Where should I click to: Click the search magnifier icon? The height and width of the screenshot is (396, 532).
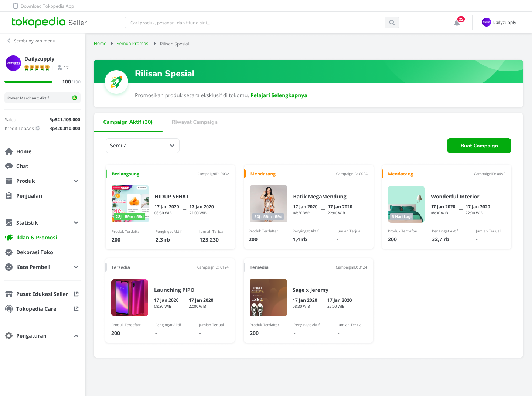392,23
